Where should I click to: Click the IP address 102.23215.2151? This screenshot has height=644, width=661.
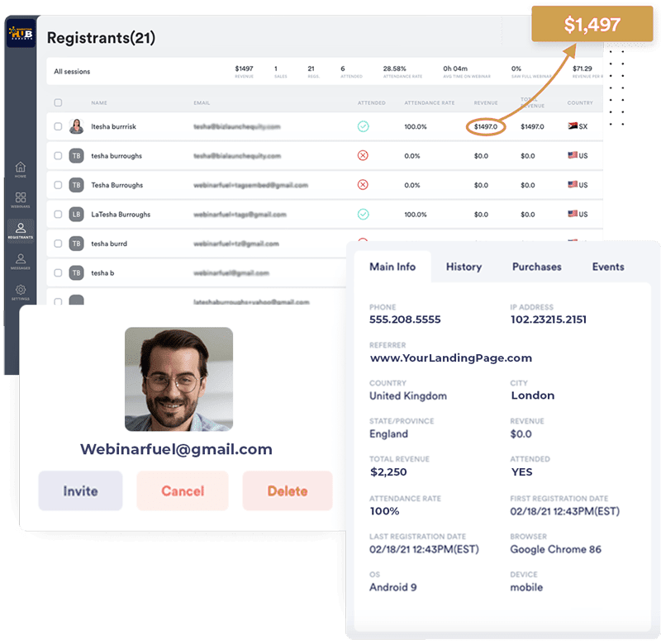[x=549, y=320]
